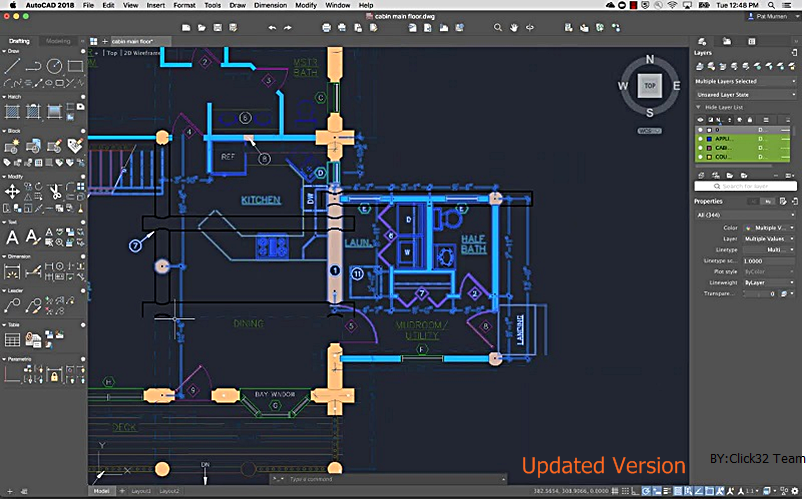Switch to the Modeling tab
The image size is (806, 499).
point(59,41)
